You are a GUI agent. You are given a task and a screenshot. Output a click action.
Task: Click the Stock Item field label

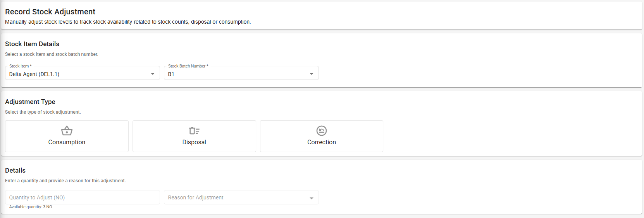click(x=20, y=66)
